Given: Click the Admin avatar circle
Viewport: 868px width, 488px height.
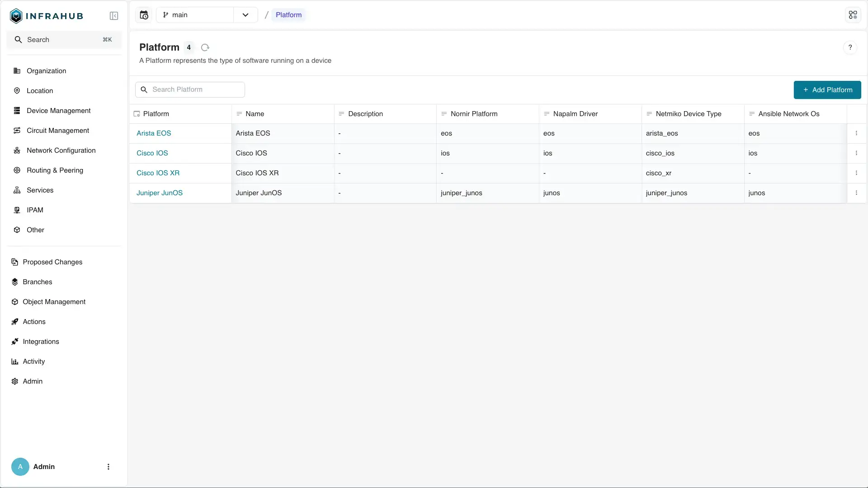Looking at the screenshot, I should pyautogui.click(x=20, y=467).
